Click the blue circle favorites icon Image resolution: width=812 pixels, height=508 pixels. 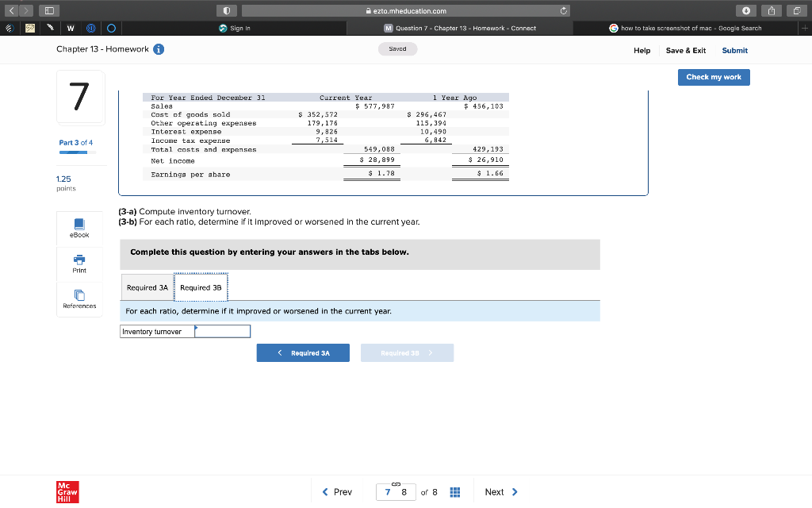(x=111, y=28)
